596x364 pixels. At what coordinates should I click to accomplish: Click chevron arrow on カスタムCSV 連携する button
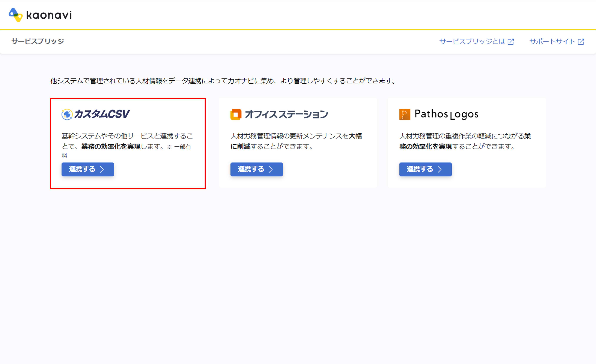pyautogui.click(x=102, y=169)
